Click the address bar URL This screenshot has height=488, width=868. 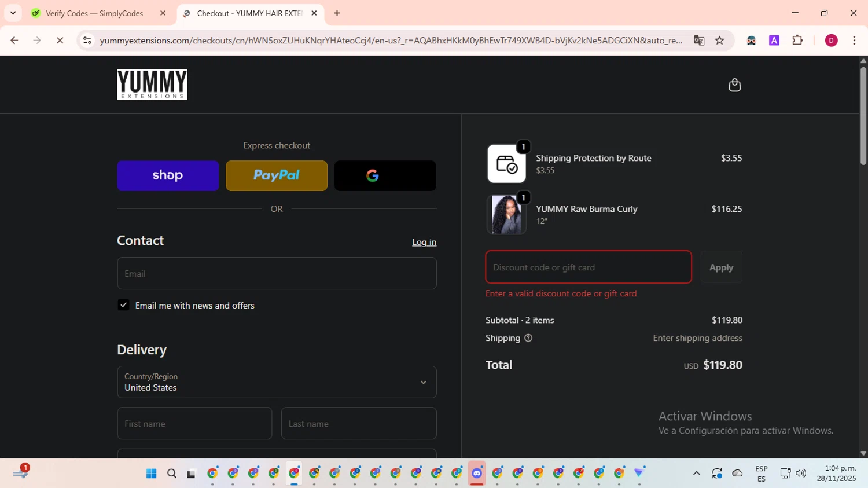tap(391, 41)
